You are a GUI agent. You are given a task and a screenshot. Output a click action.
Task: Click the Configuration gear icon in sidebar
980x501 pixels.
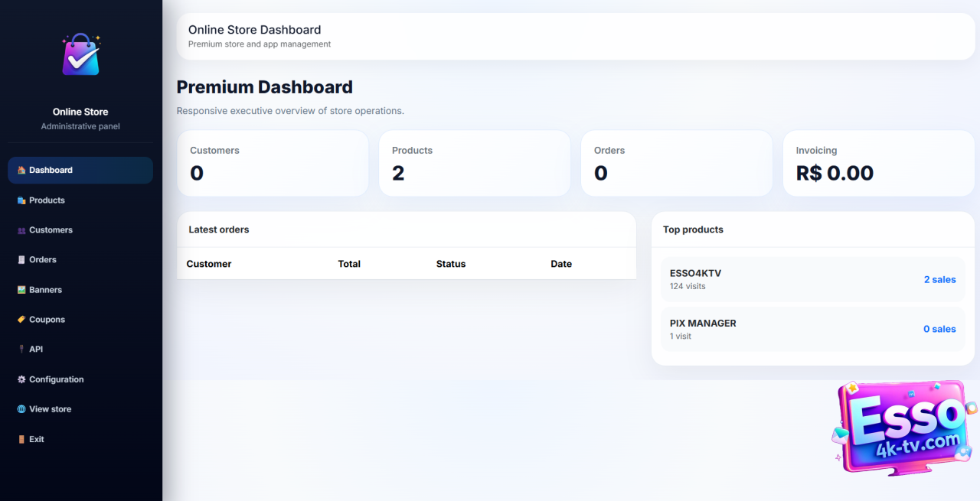[21, 379]
